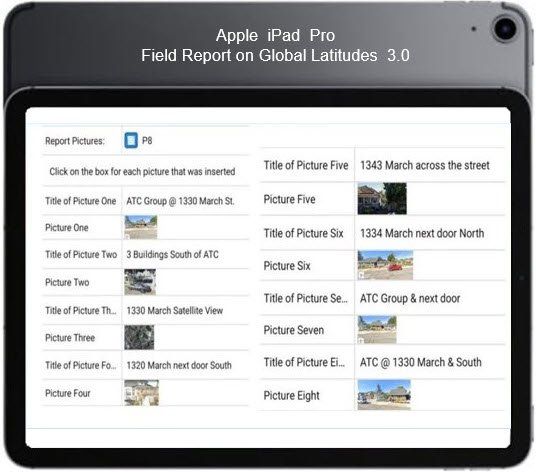Open Picture Two thumbnail
The image size is (536, 472).
tap(140, 282)
